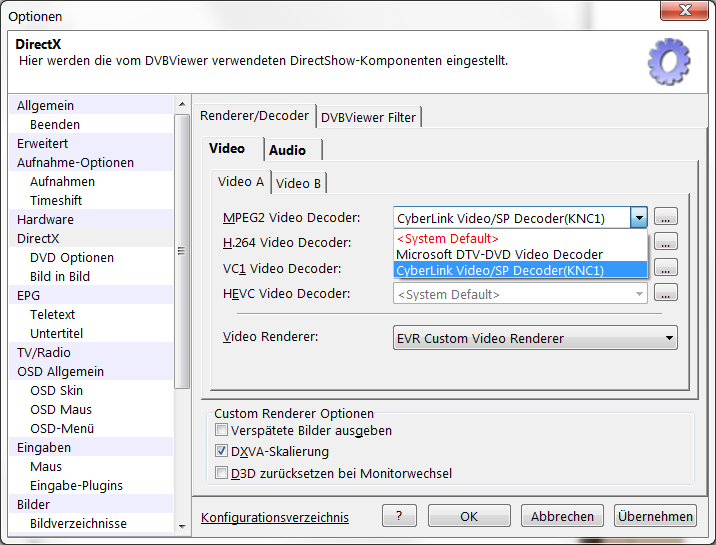716x545 pixels.
Task: Click the DirectX gear icon
Action: 669,61
